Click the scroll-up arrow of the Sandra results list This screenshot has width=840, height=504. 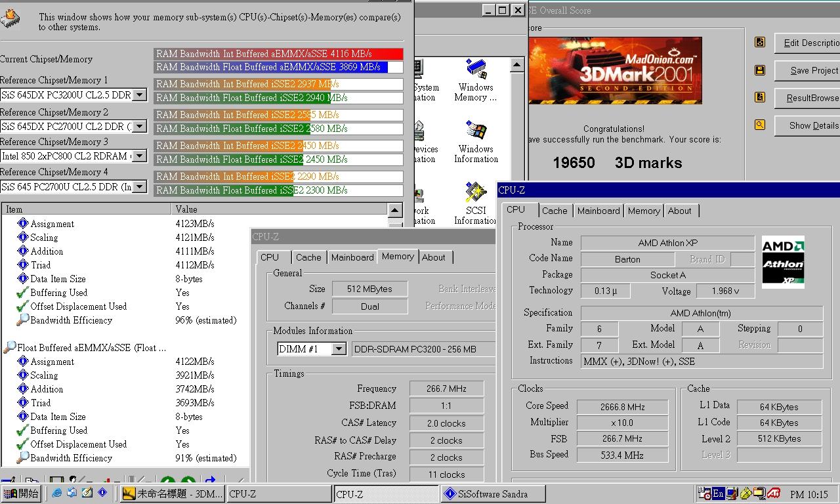[394, 211]
